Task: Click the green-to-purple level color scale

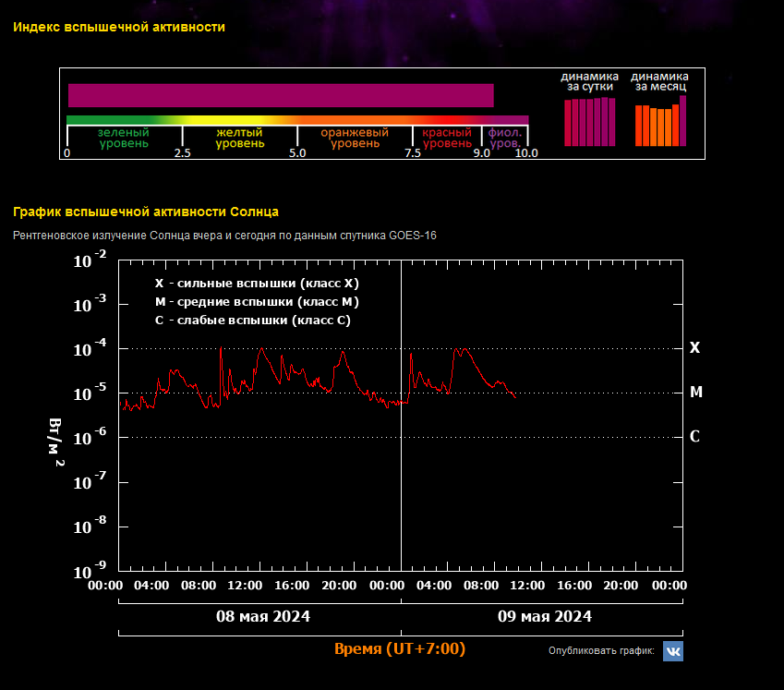Action: pyautogui.click(x=297, y=120)
